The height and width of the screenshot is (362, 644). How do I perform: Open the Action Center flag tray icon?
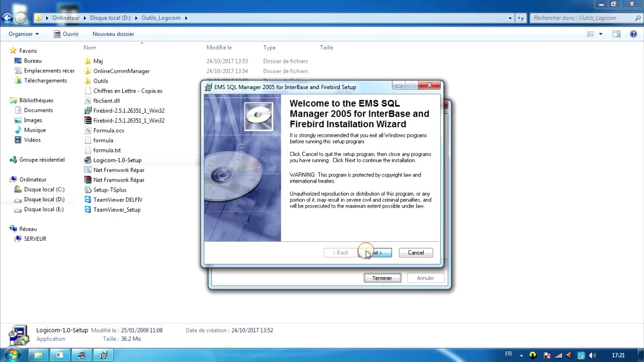[x=547, y=355]
